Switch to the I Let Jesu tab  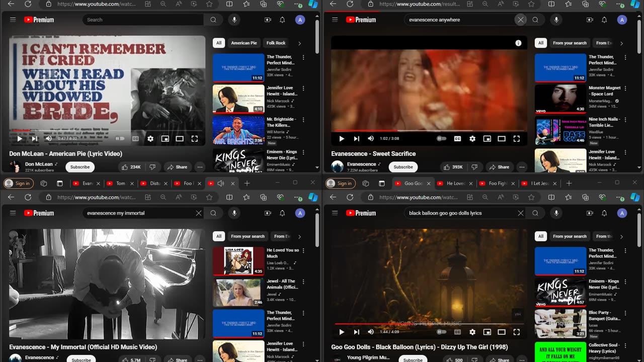[539, 184]
